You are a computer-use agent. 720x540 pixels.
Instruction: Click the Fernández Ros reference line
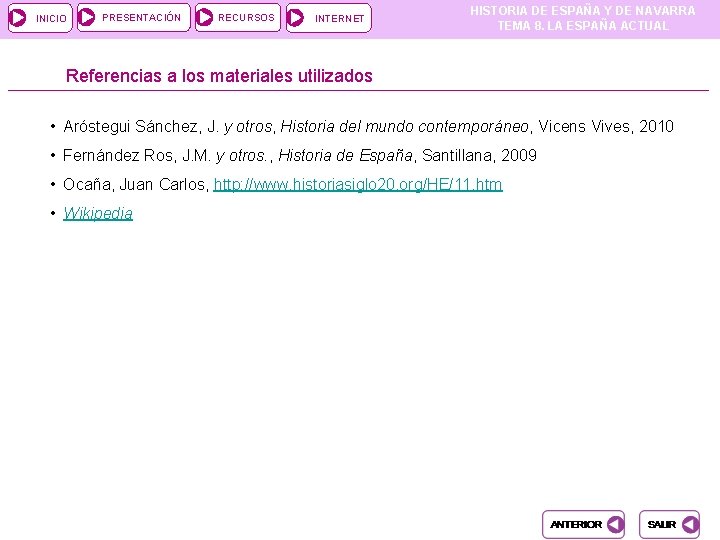[x=300, y=156]
